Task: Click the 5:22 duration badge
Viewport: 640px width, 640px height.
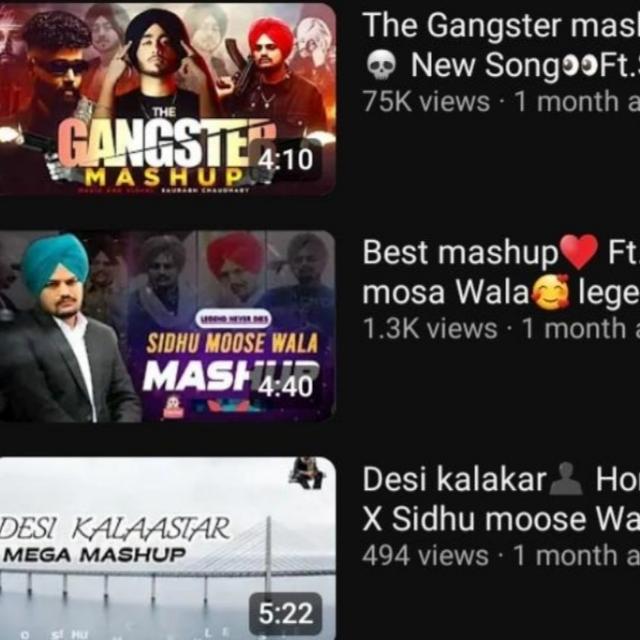Action: pyautogui.click(x=285, y=613)
